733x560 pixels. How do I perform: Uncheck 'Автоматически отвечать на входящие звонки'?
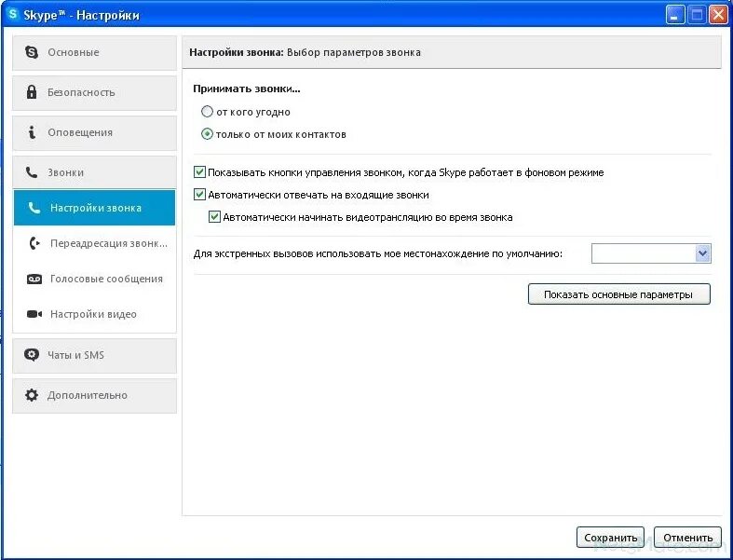coord(199,195)
